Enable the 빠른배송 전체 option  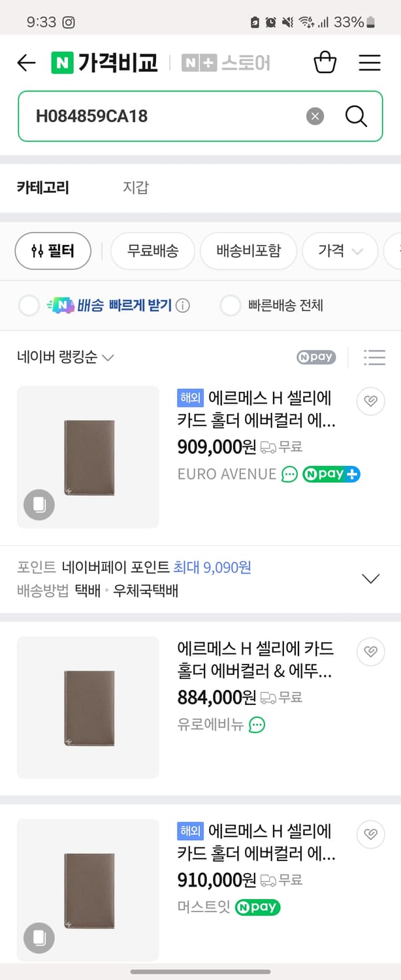tap(231, 306)
